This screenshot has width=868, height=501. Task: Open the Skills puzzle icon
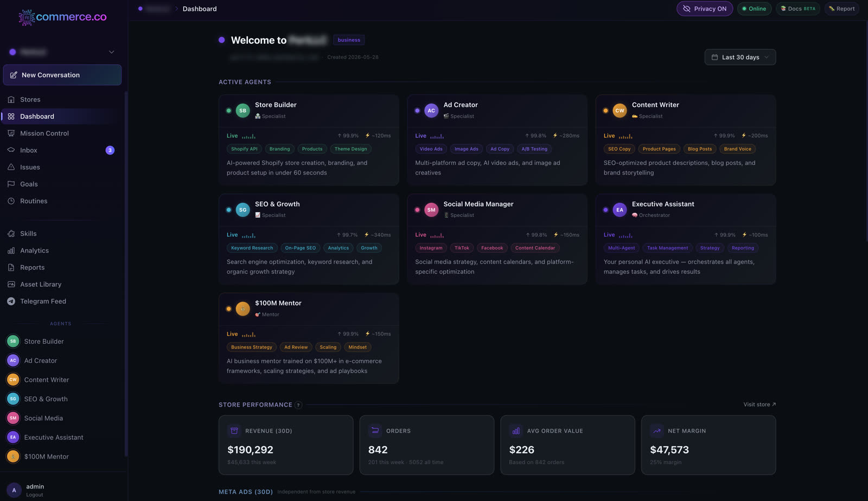pos(11,234)
